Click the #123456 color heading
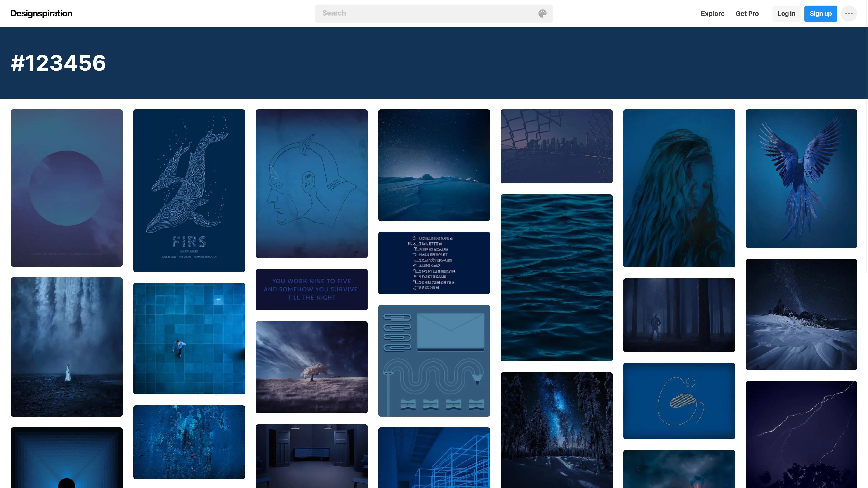The image size is (868, 488). pyautogui.click(x=58, y=63)
